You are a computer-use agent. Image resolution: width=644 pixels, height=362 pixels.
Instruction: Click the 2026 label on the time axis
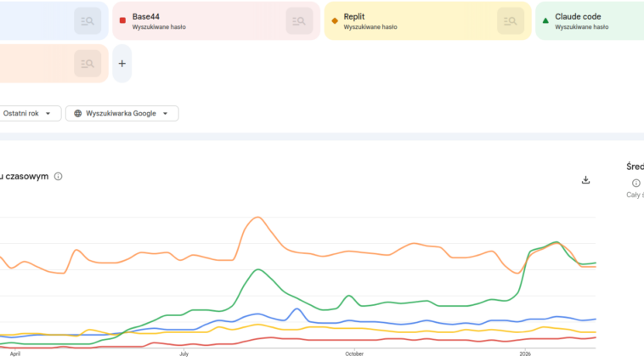click(525, 353)
